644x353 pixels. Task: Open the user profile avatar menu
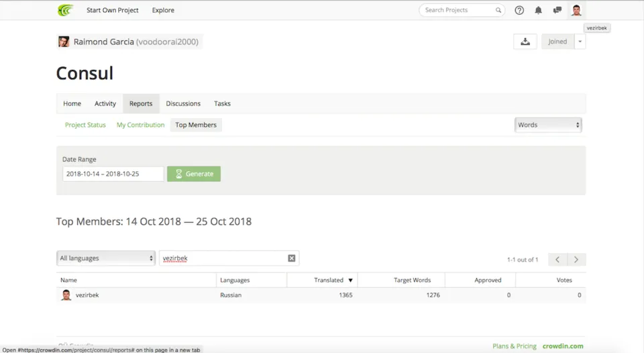pos(576,10)
